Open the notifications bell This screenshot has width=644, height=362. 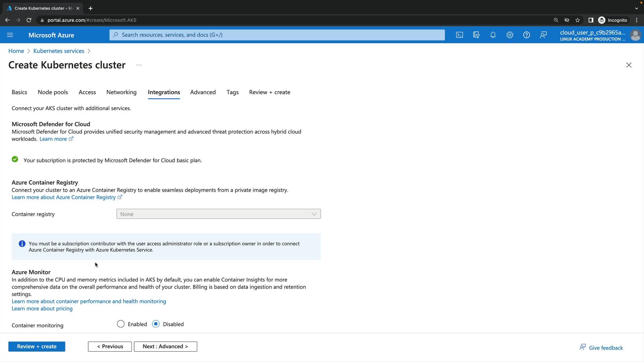[x=493, y=35]
